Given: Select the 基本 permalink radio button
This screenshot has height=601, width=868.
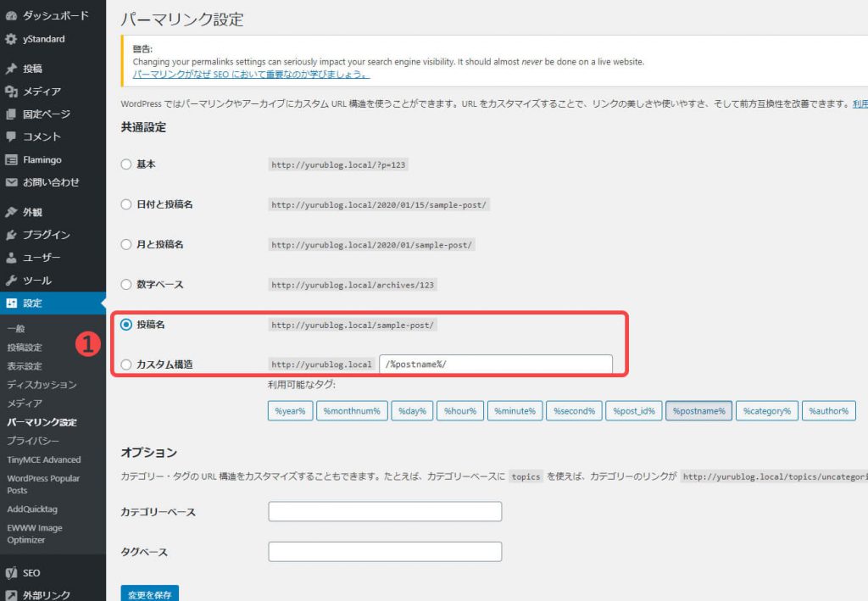Looking at the screenshot, I should tap(126, 164).
